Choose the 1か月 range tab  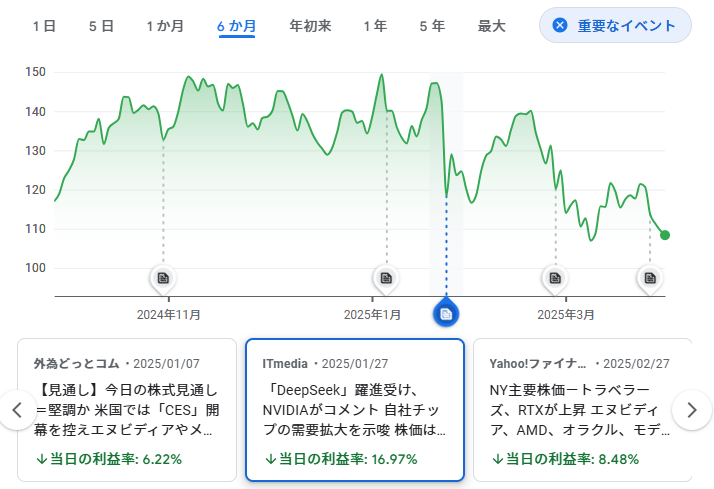(x=165, y=26)
